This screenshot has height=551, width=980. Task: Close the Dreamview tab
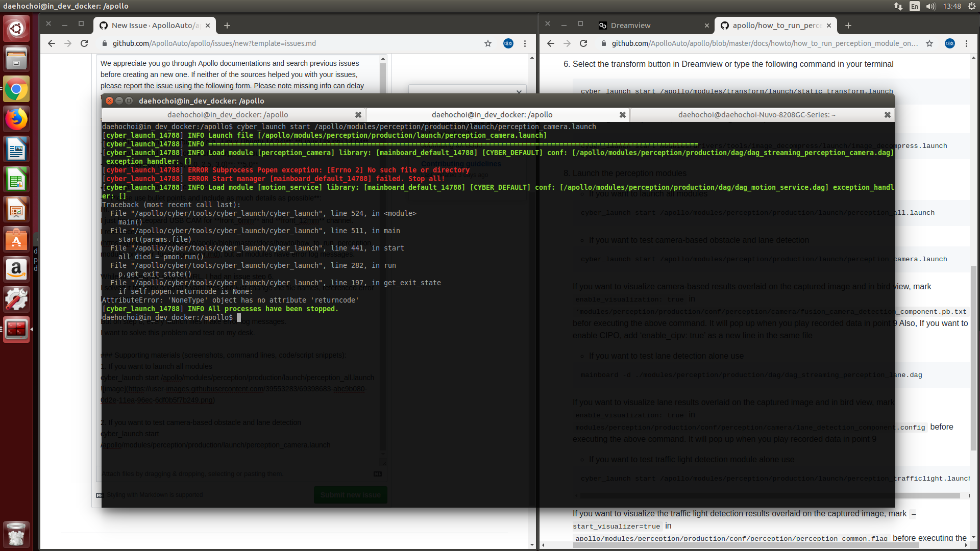[706, 26]
